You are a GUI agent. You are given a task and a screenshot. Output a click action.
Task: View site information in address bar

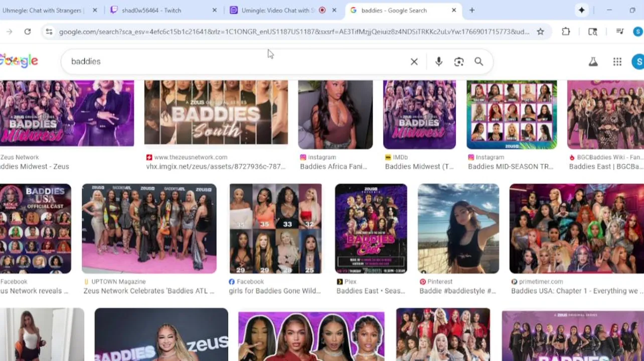coord(49,32)
